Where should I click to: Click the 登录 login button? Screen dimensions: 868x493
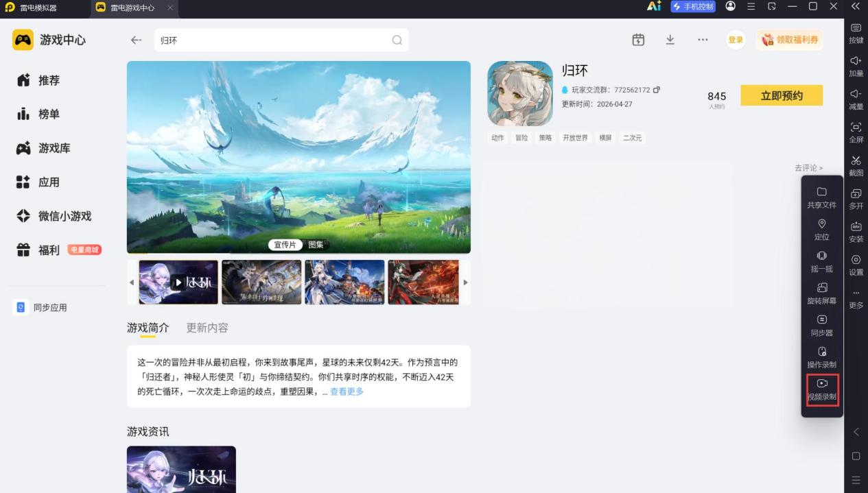736,40
